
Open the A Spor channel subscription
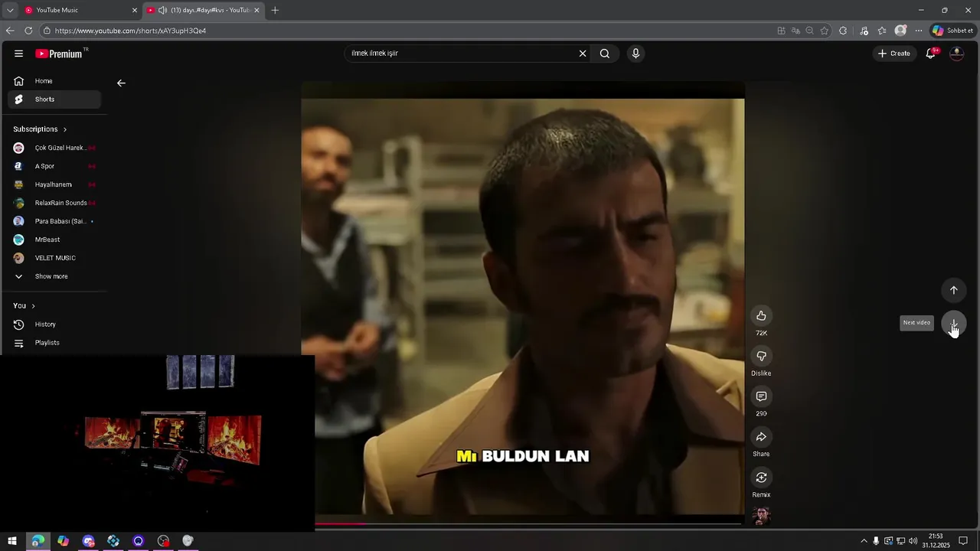[x=54, y=166]
